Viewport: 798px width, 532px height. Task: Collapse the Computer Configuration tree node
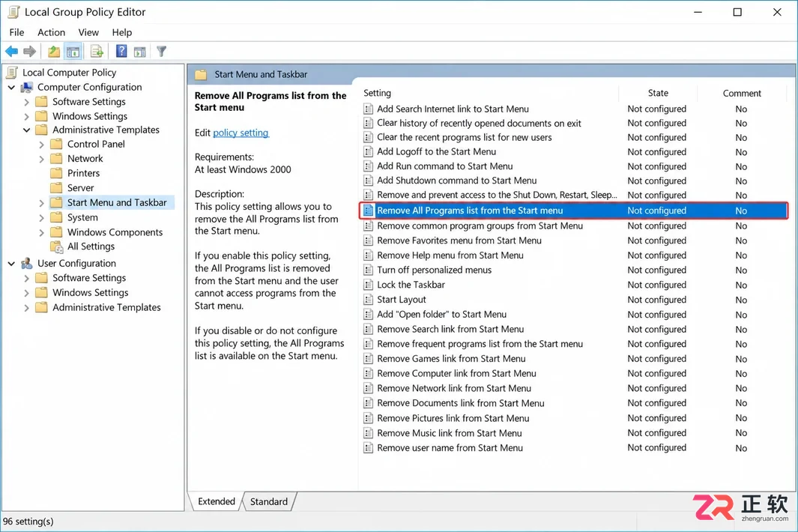coord(12,88)
